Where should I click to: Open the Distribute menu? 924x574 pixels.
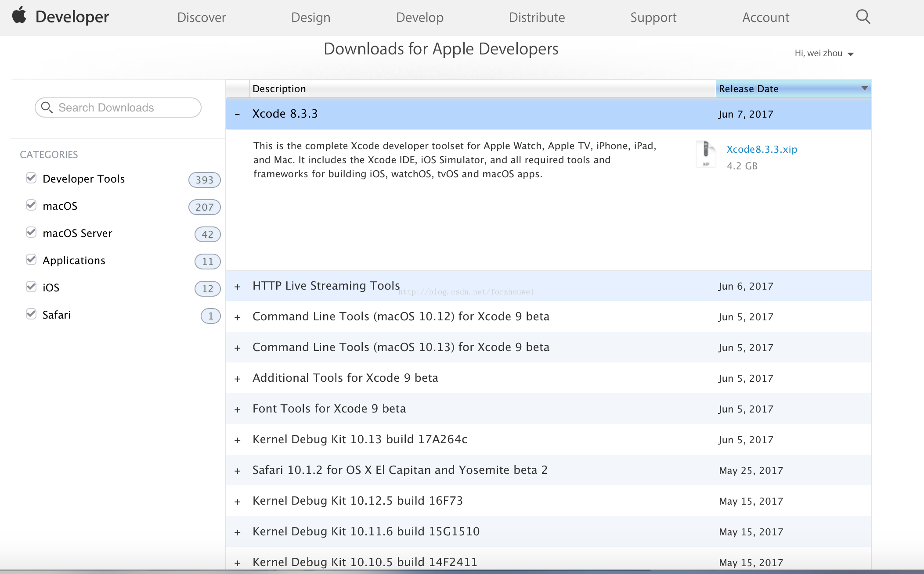pyautogui.click(x=537, y=17)
